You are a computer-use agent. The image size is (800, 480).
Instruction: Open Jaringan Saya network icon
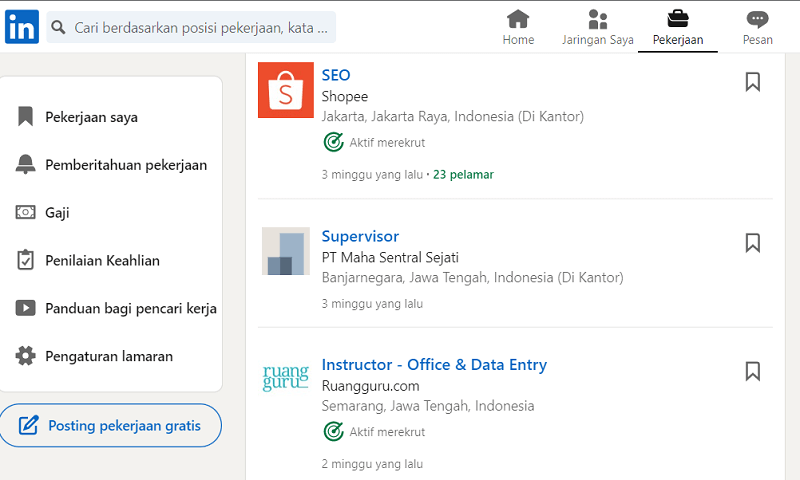tap(597, 19)
